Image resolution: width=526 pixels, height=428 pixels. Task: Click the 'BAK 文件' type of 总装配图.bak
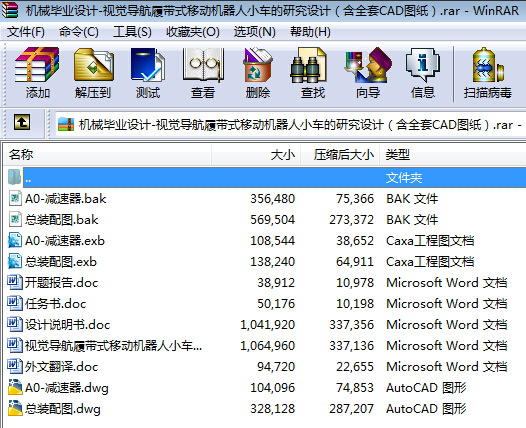pos(412,220)
